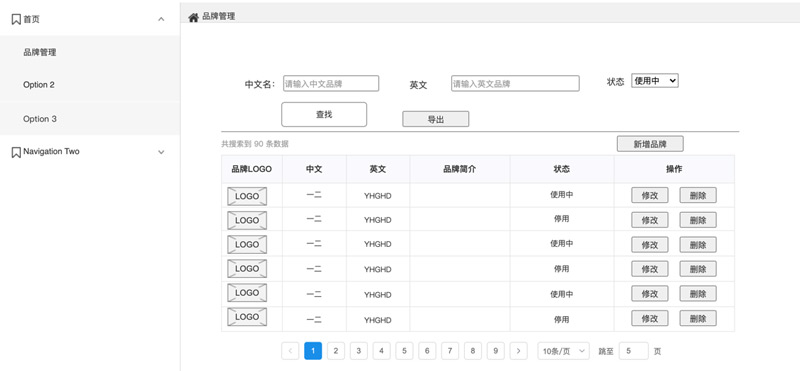Click the 品牌简介 column header
Screen dimensions: 800x371
coord(460,169)
